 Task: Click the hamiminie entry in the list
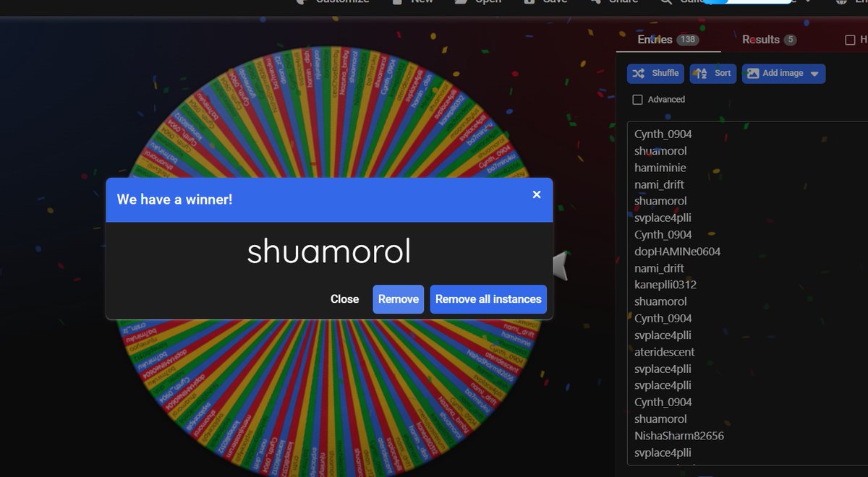(x=660, y=168)
